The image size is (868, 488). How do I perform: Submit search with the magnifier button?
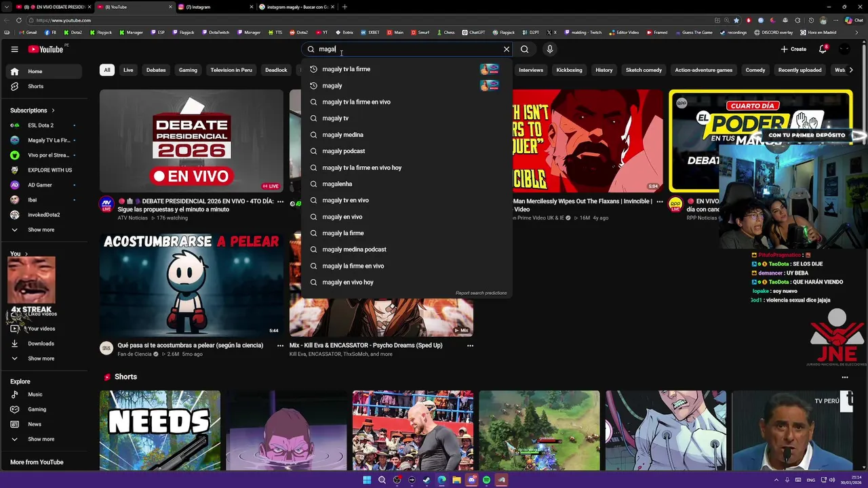(x=524, y=49)
